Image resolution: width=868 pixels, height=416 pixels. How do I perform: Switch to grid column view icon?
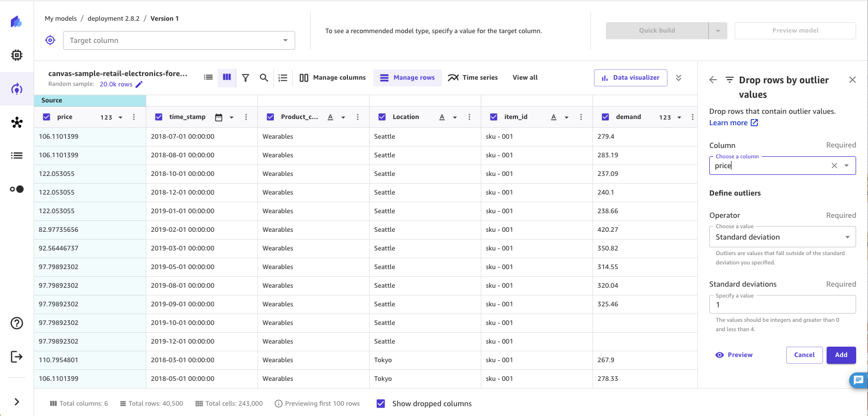click(226, 77)
